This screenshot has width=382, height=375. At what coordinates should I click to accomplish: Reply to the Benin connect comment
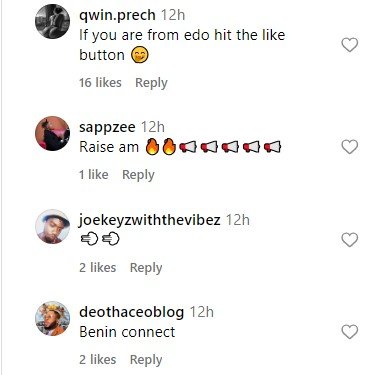(x=146, y=359)
